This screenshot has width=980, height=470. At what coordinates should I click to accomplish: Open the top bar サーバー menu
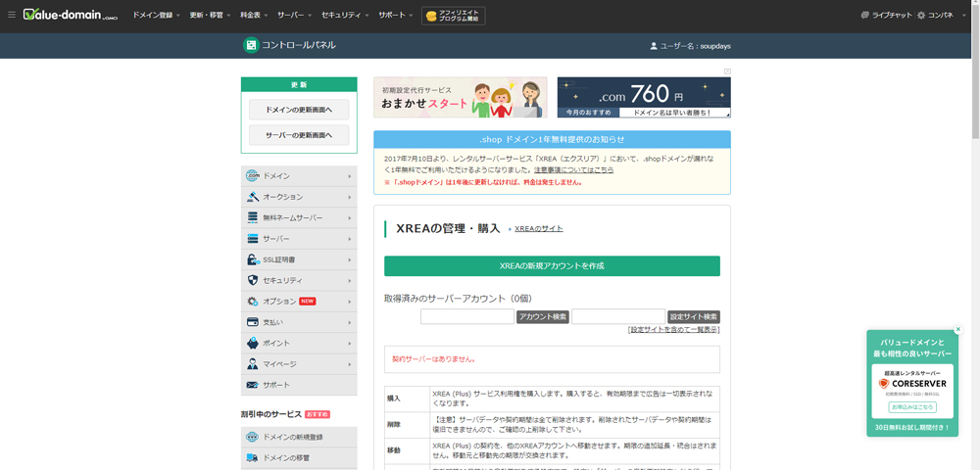coord(295,15)
